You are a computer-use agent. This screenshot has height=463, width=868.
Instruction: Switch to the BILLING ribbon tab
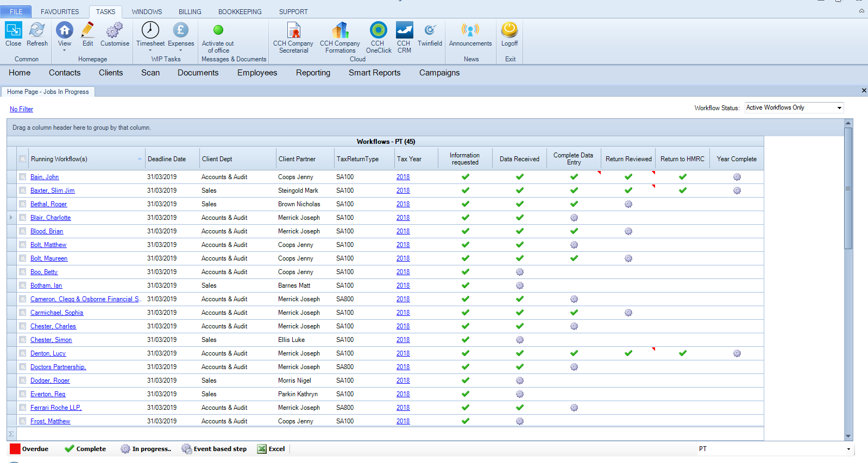pyautogui.click(x=190, y=11)
